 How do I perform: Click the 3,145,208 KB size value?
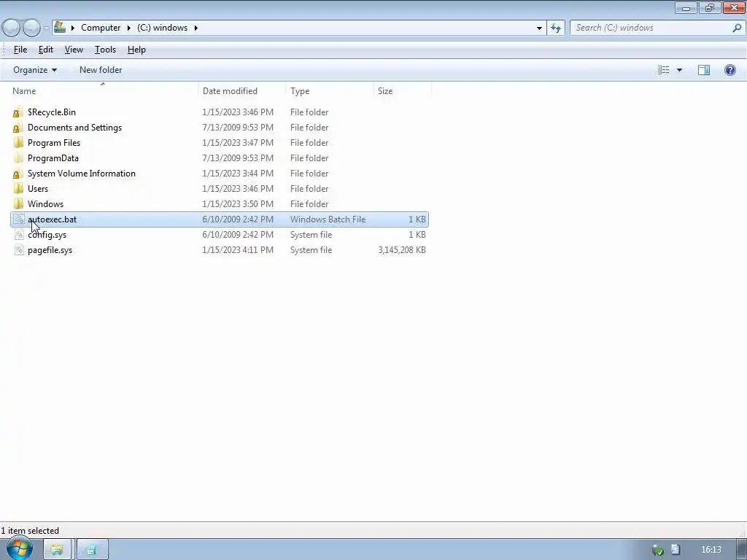pyautogui.click(x=402, y=250)
